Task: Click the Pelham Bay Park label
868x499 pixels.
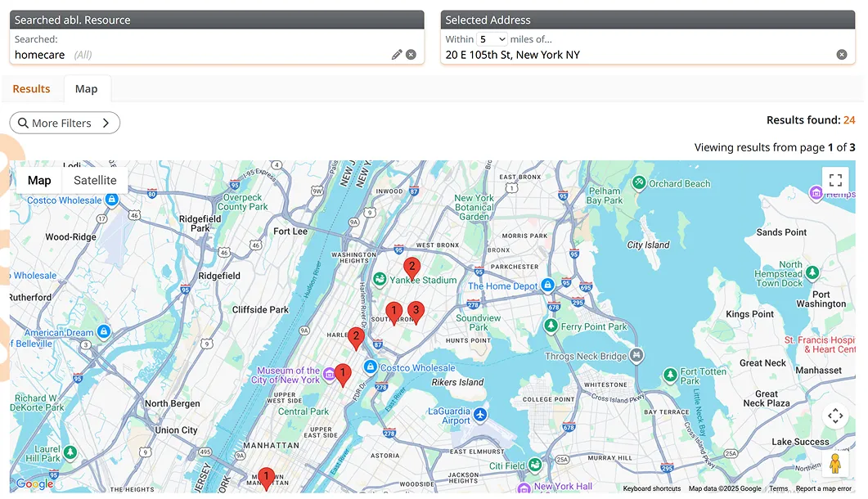Action: point(605,196)
